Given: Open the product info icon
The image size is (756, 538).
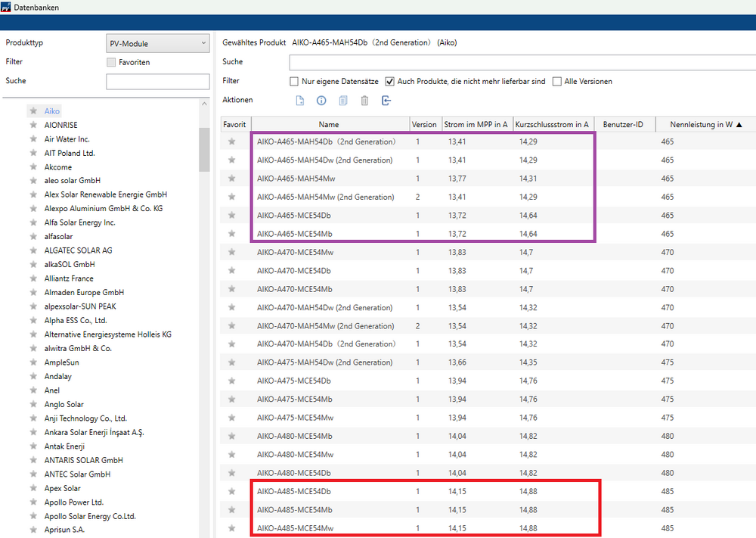Looking at the screenshot, I should [x=321, y=101].
